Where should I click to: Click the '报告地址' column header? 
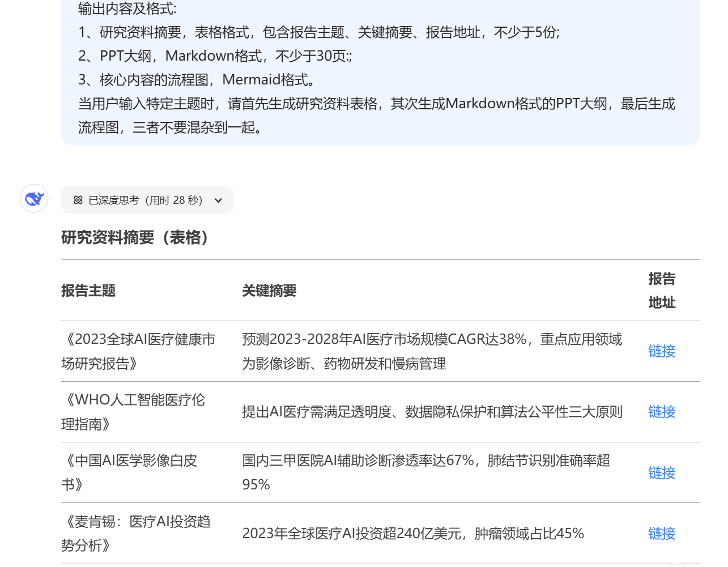[662, 291]
